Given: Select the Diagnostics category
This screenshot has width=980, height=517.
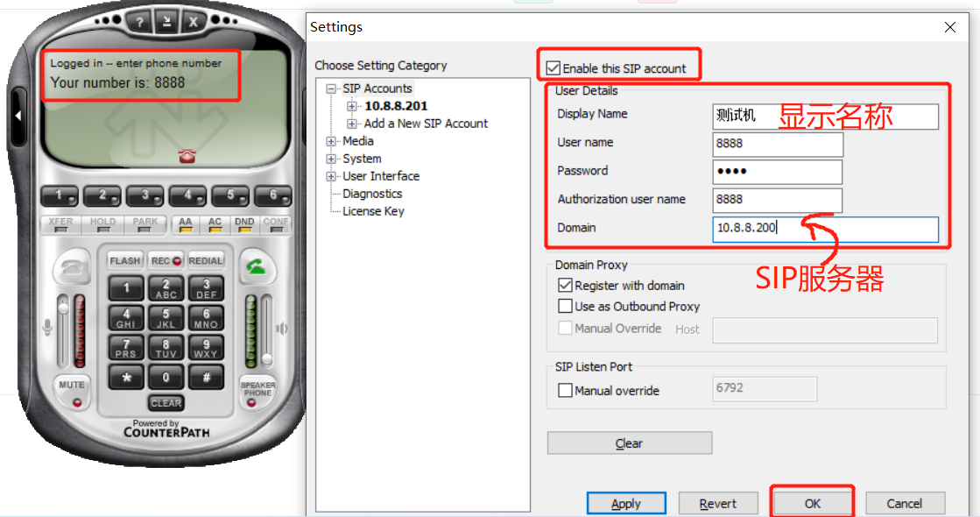Looking at the screenshot, I should (372, 194).
